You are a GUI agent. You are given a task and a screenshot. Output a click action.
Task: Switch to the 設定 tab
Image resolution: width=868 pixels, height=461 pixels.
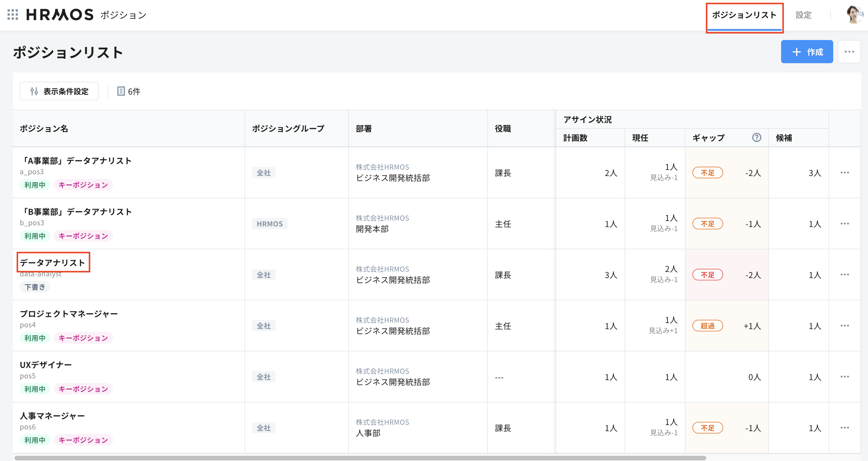[x=804, y=15]
